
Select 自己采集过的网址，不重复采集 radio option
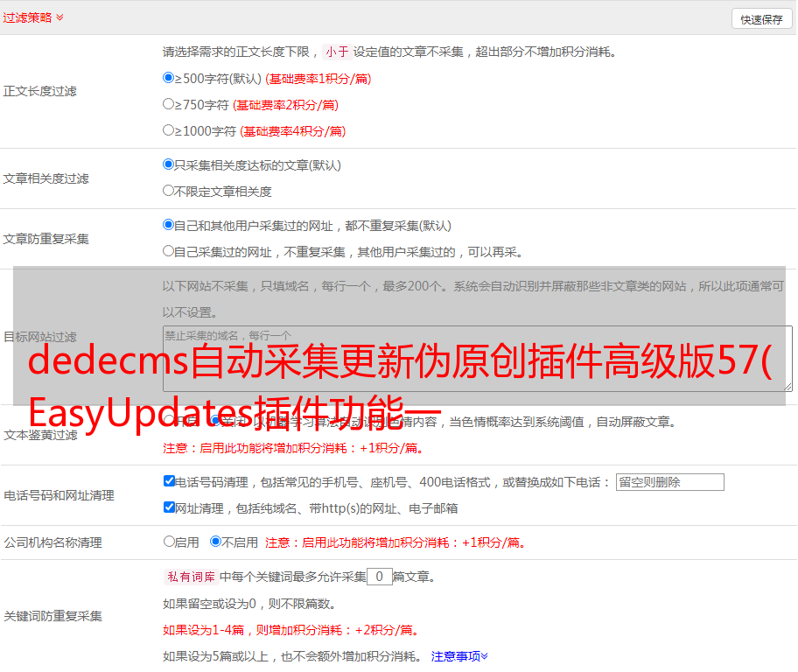point(168,251)
